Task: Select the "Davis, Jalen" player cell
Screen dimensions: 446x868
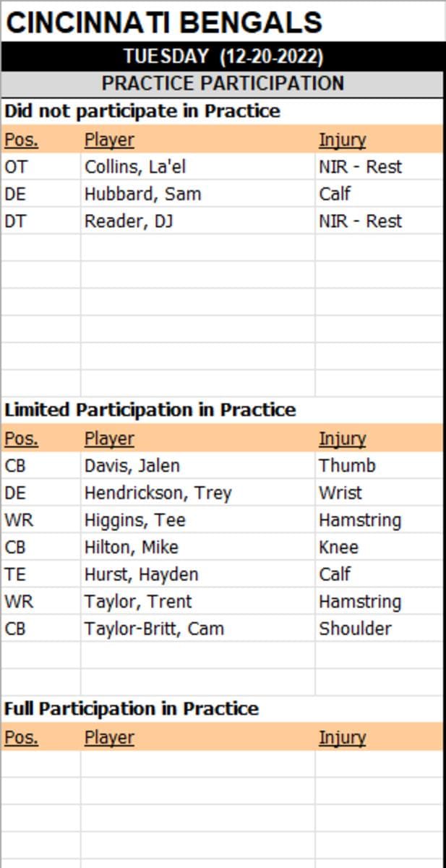Action: coord(132,465)
